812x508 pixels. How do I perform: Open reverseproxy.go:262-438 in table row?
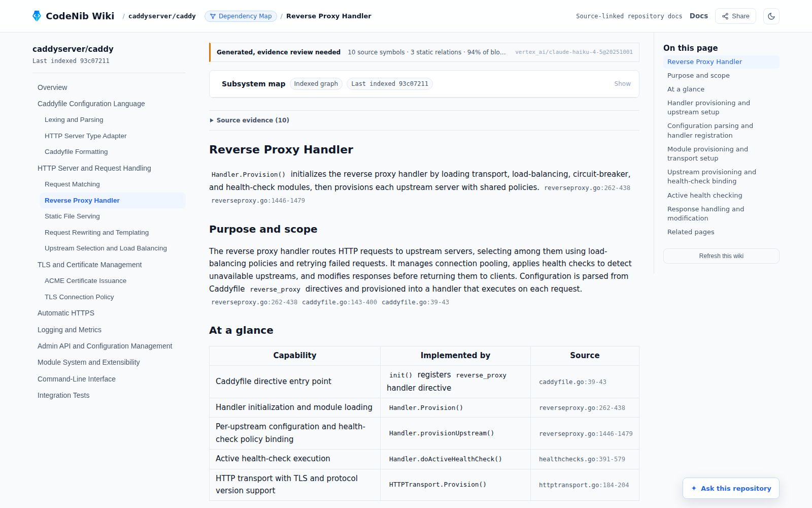(582, 408)
